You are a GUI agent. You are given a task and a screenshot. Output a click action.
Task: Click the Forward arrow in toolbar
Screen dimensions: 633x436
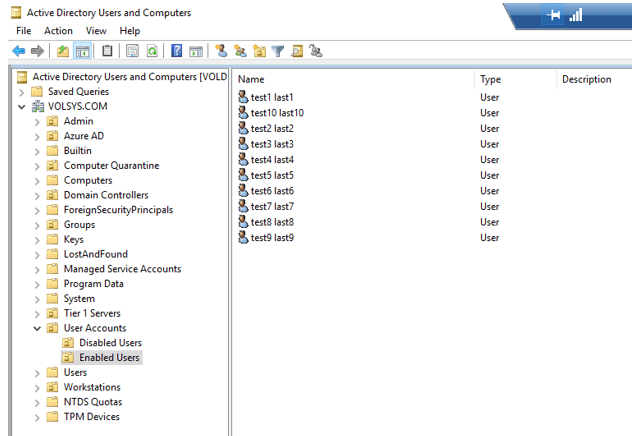[x=37, y=50]
